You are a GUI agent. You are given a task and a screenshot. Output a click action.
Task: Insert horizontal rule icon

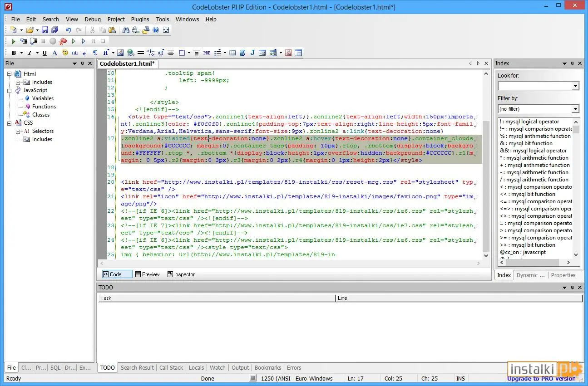[141, 53]
